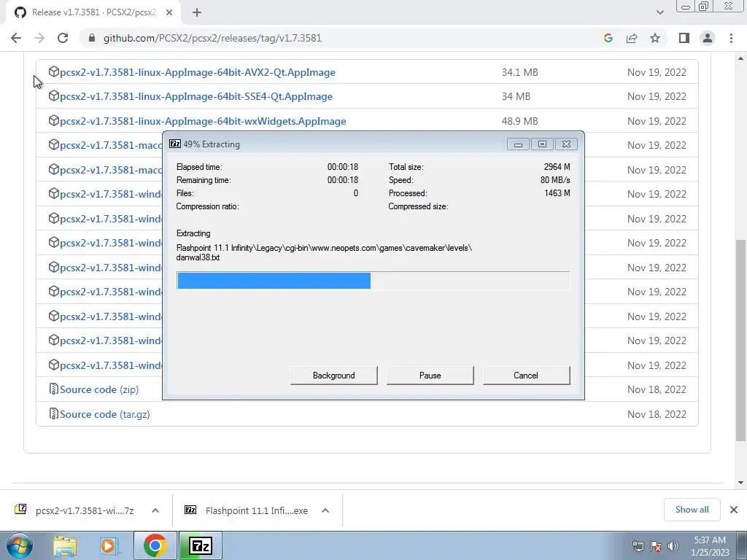Click the 34.1 MB size text

(x=519, y=72)
